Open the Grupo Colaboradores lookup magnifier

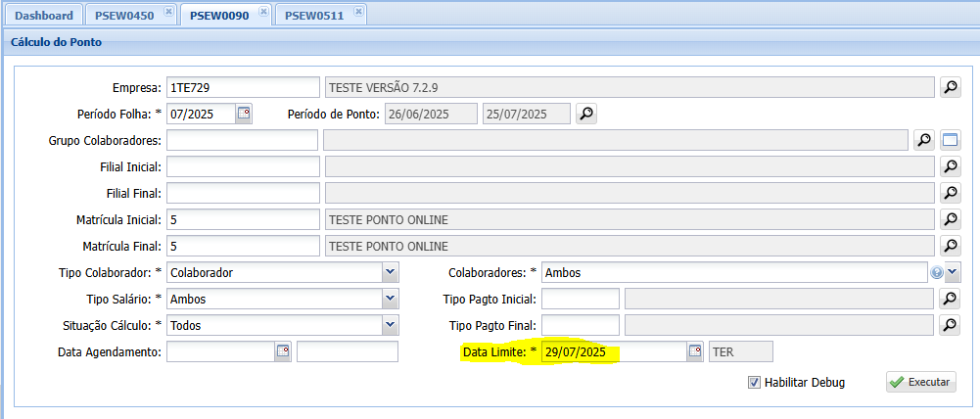(924, 140)
